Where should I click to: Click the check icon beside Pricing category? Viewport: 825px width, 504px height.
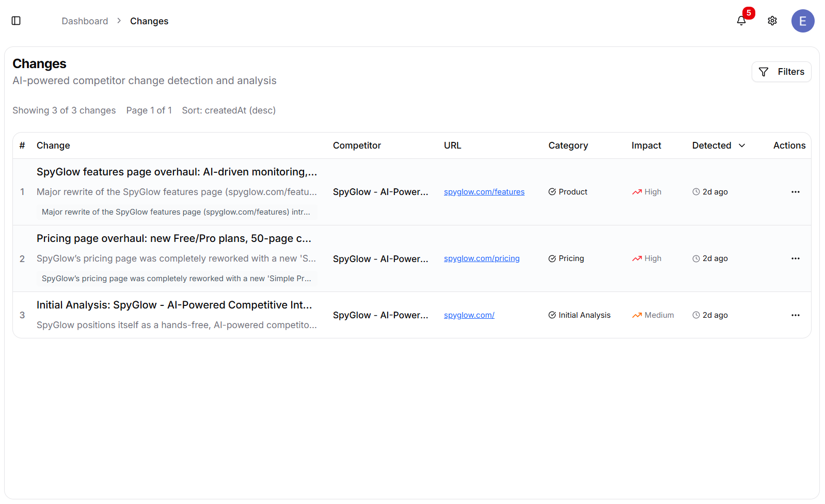coord(552,258)
